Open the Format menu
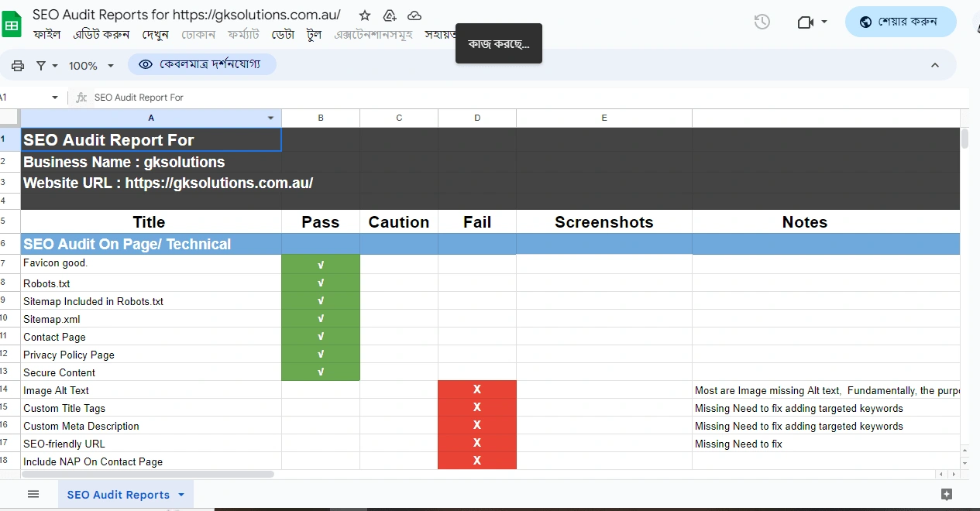This screenshot has height=511, width=980. click(x=243, y=35)
